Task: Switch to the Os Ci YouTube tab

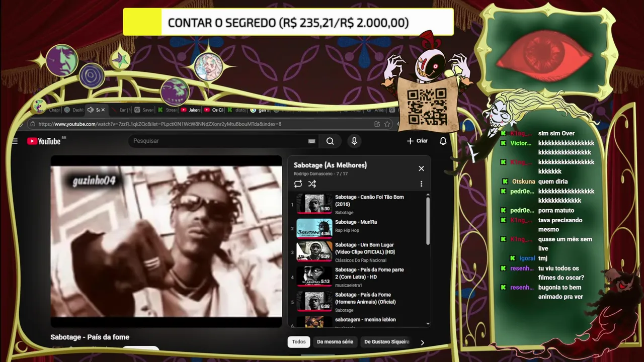Action: coord(214,110)
